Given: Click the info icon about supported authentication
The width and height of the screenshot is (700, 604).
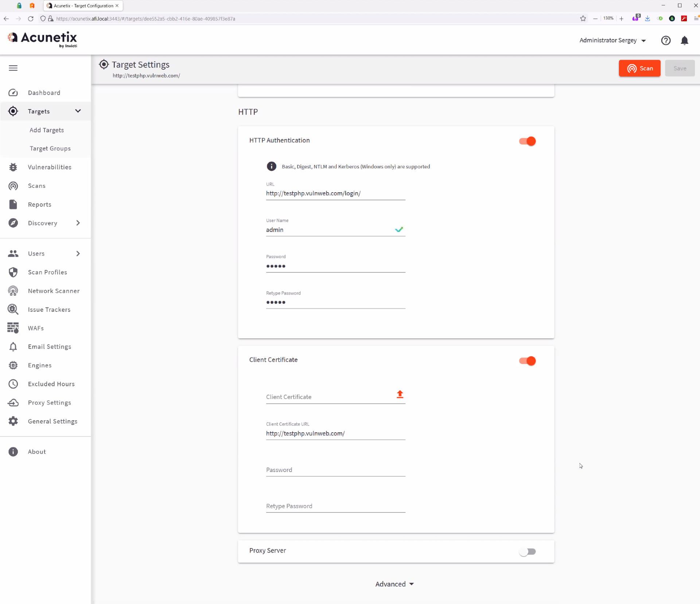Looking at the screenshot, I should [x=271, y=166].
